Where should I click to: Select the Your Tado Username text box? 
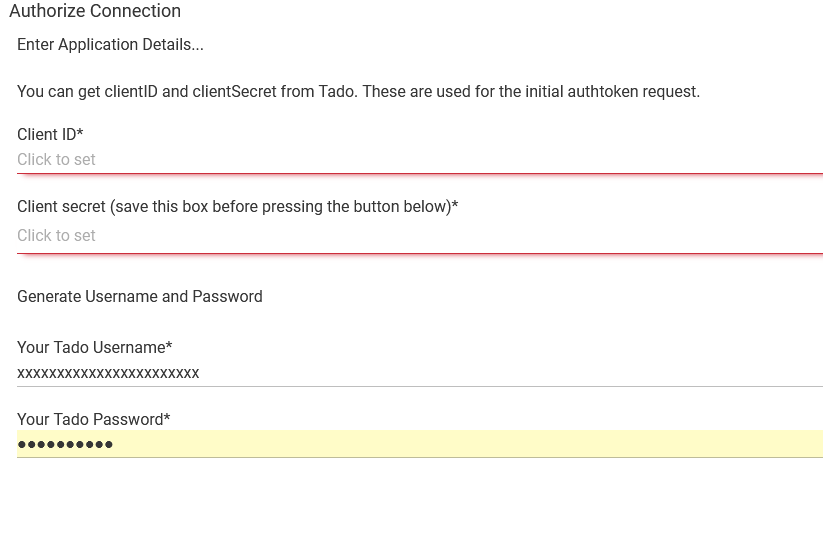coord(420,373)
